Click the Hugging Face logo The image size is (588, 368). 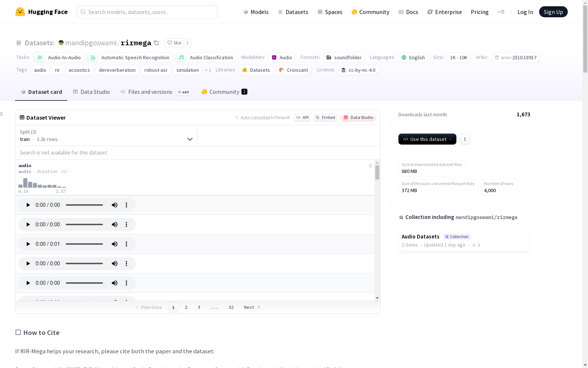[42, 12]
